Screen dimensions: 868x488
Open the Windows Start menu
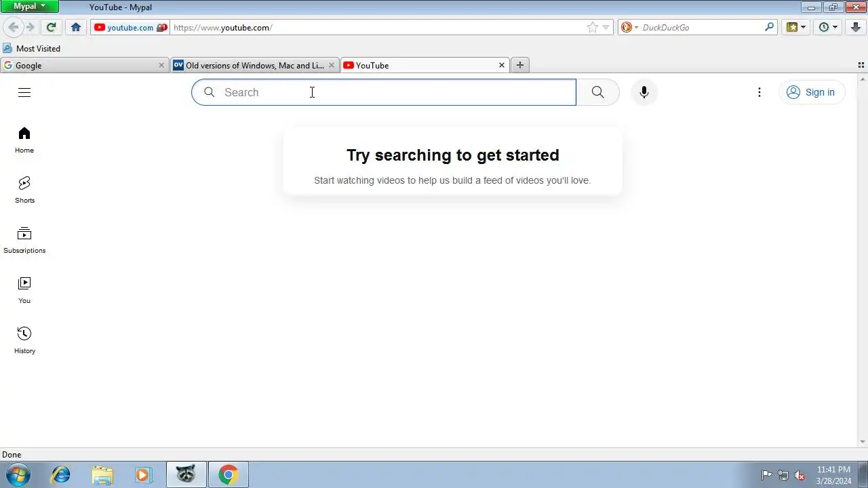pos(18,474)
